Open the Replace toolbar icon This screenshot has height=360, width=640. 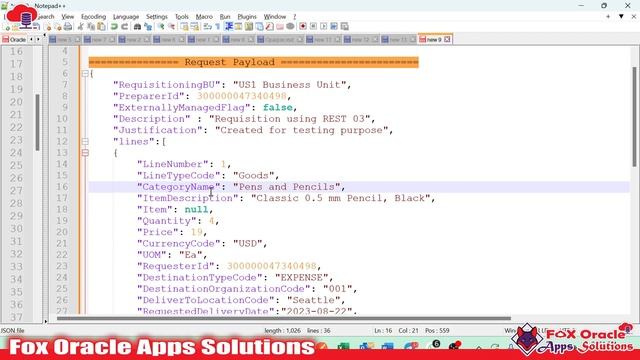[148, 27]
